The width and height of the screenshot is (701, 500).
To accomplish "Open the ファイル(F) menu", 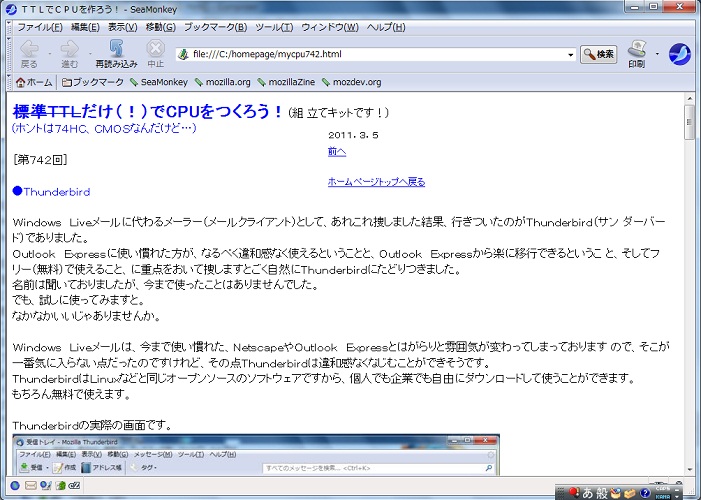I will coord(40,27).
